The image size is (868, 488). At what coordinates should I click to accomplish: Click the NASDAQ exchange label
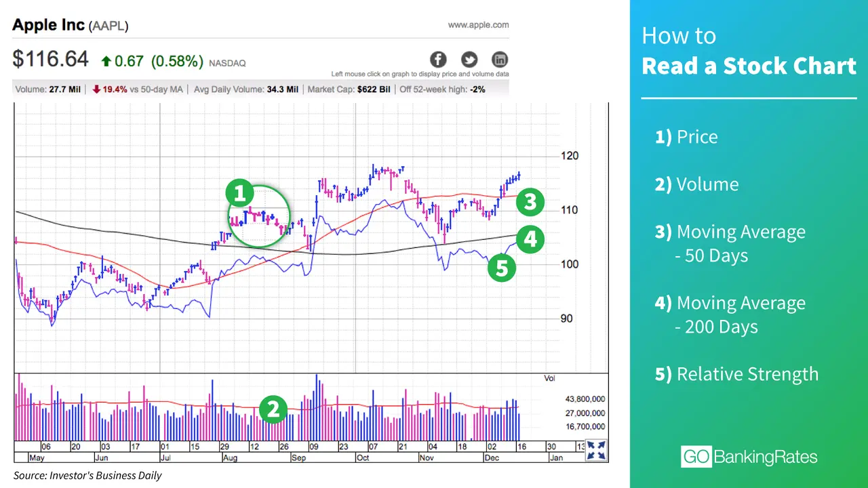click(227, 63)
